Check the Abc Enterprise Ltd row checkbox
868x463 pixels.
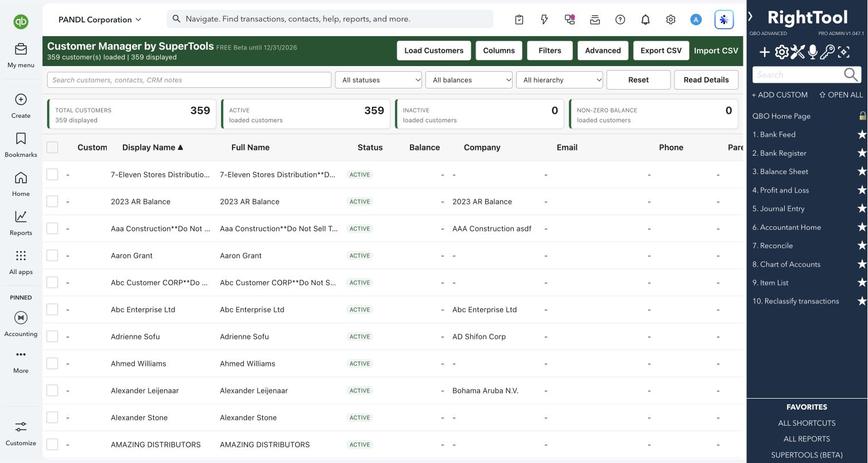click(52, 310)
